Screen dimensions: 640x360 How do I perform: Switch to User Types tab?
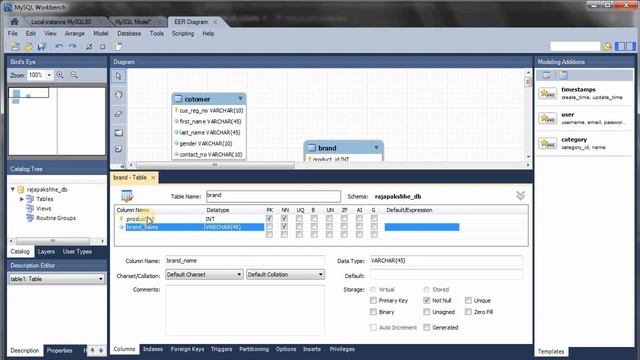(x=77, y=251)
